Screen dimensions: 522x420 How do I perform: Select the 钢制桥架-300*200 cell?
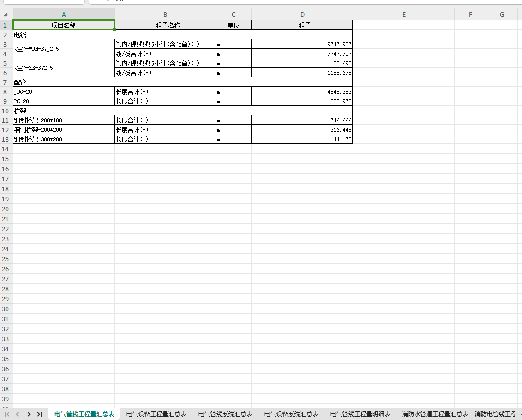click(64, 139)
